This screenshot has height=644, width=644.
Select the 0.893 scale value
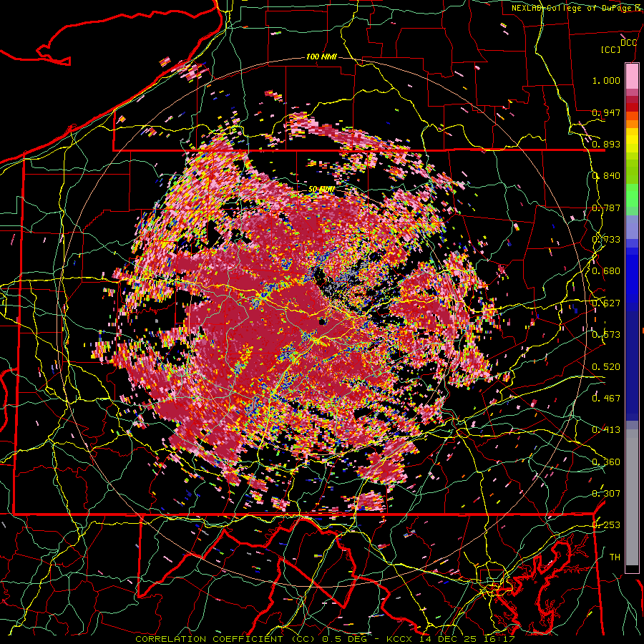pyautogui.click(x=606, y=144)
